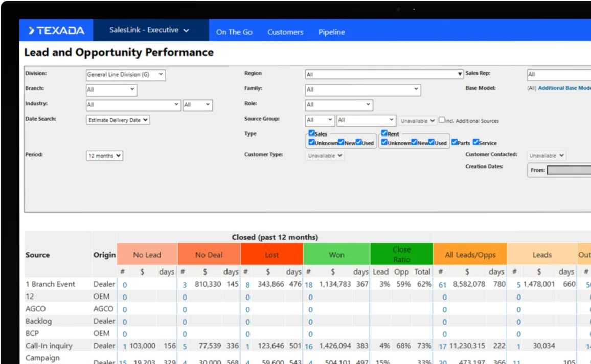Screen dimensions: 591x364
Task: Click the 810,330 No Deal amount
Action: (x=208, y=284)
